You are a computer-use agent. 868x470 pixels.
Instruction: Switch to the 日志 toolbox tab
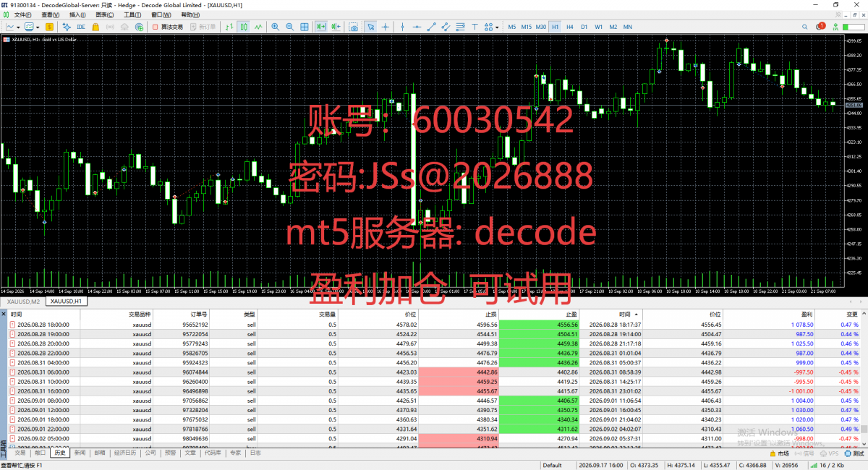[x=255, y=453]
